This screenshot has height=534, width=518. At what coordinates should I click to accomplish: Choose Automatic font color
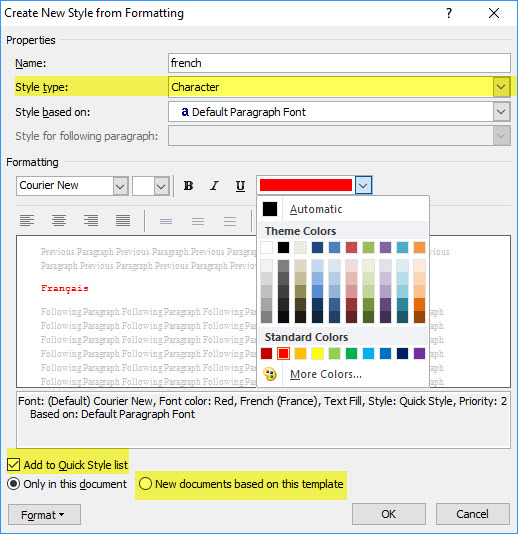tap(343, 209)
